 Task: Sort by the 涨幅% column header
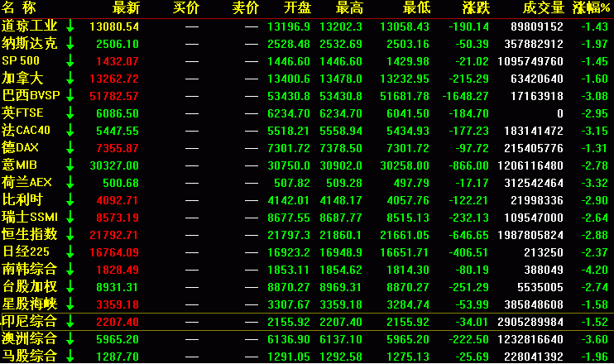click(592, 7)
